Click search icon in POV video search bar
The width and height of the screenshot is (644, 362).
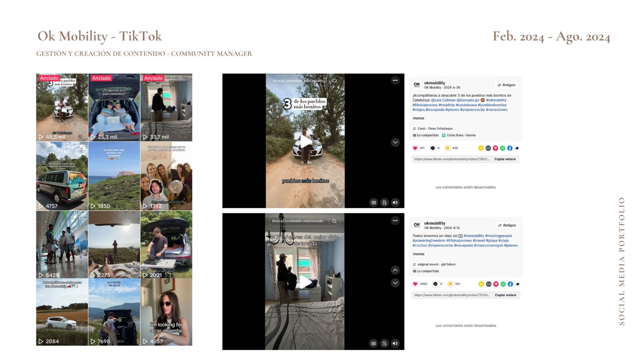coord(334,221)
